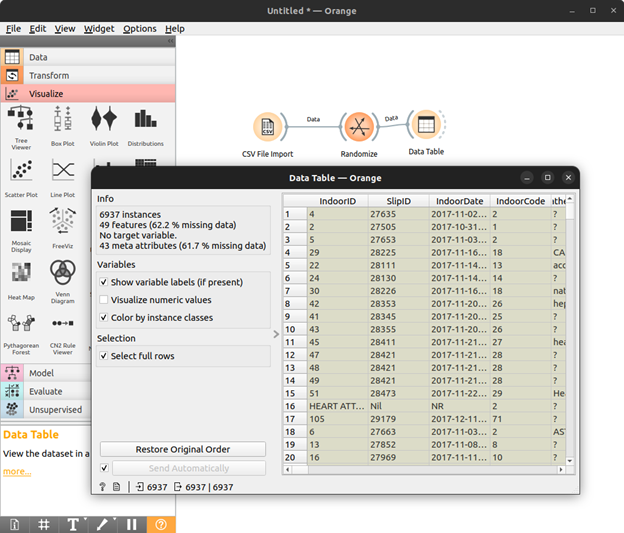
Task: Click the output data summary icon
Action: [178, 486]
